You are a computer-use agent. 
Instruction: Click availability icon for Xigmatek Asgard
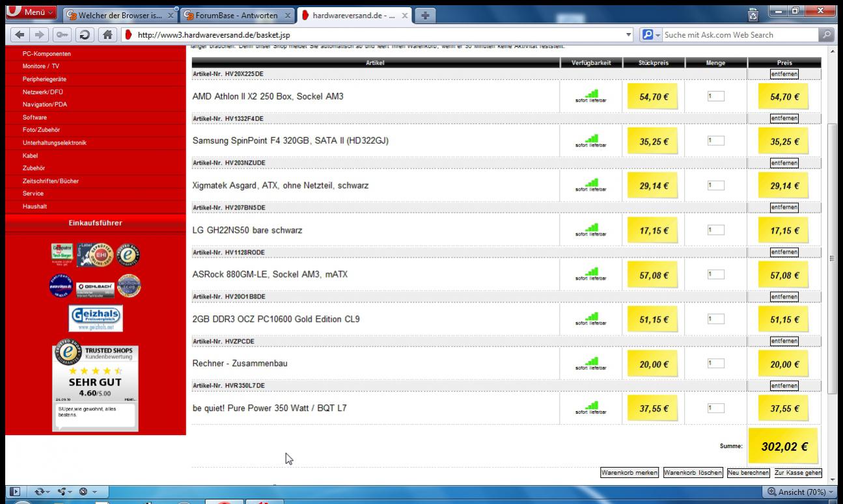[591, 185]
